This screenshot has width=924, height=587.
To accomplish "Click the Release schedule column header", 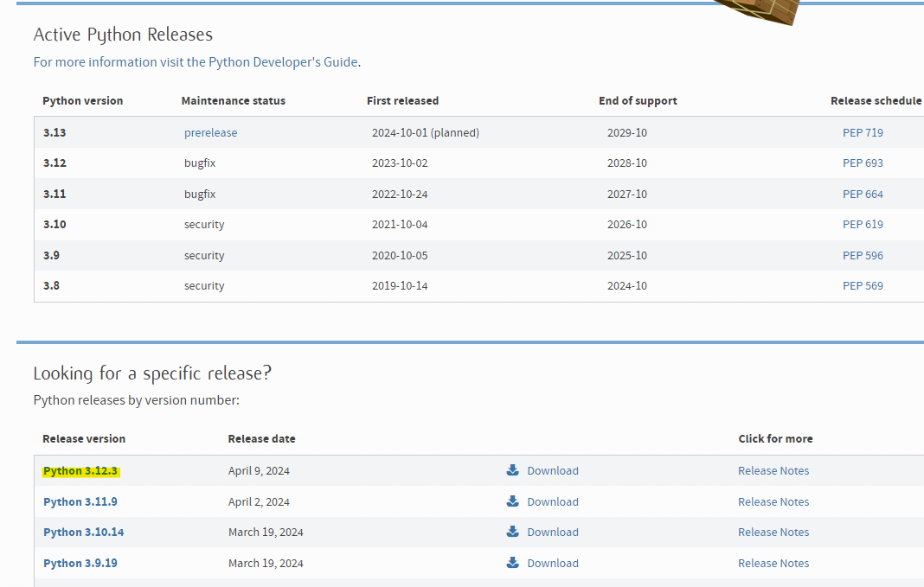I will point(876,100).
